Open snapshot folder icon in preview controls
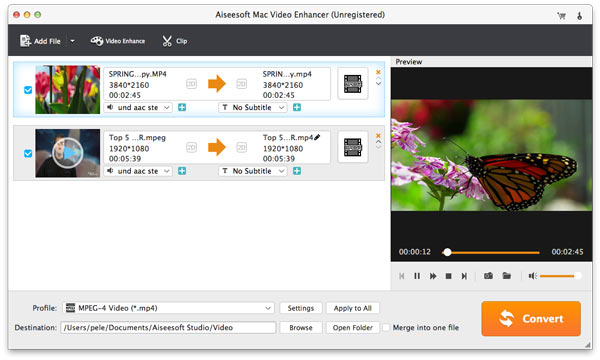This screenshot has width=600, height=360. click(507, 276)
